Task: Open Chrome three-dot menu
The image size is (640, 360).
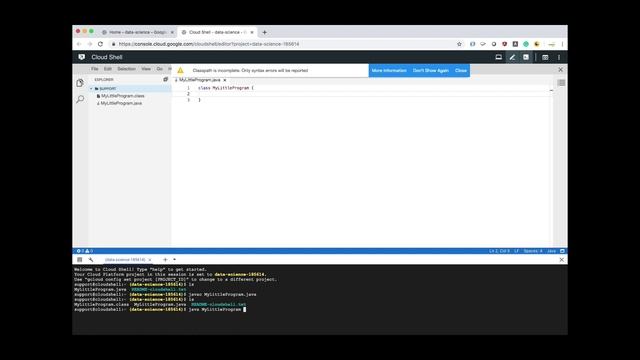Action: click(x=562, y=44)
